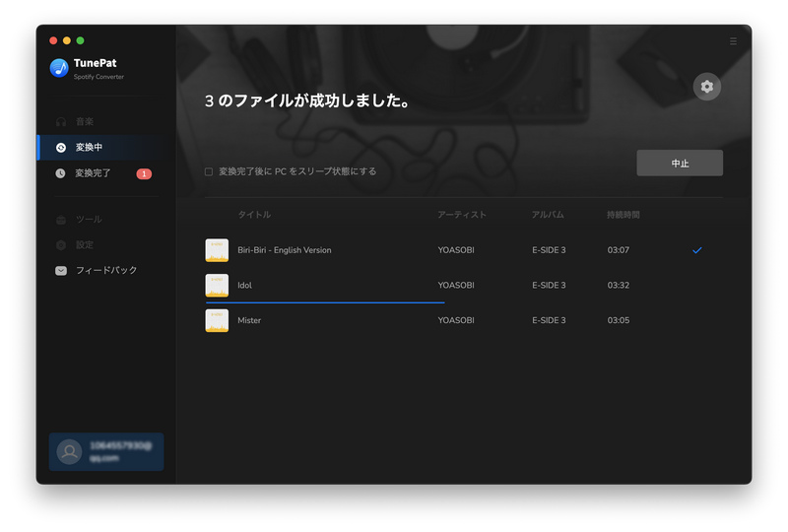The width and height of the screenshot is (788, 532).
Task: Click the gear icon beside 設定
Action: point(61,245)
